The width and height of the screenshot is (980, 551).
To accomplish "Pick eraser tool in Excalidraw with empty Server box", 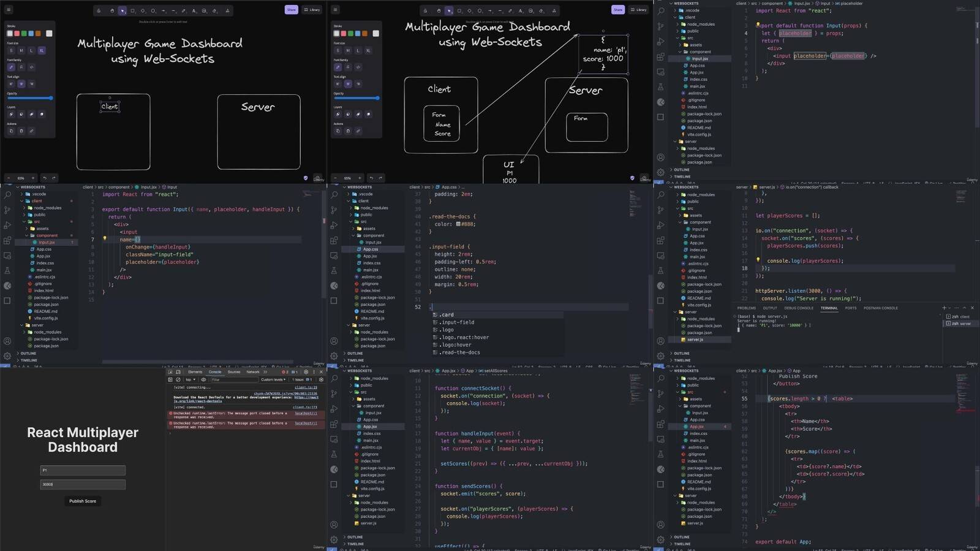I will click(214, 10).
